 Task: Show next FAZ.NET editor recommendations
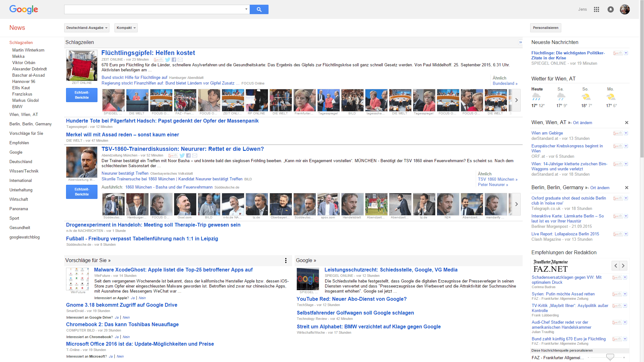pyautogui.click(x=623, y=266)
